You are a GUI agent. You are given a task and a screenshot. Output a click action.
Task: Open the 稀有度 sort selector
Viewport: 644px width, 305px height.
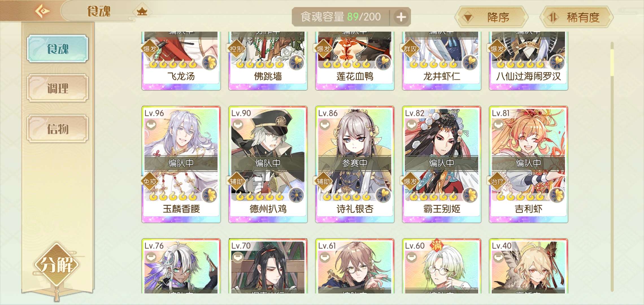pyautogui.click(x=577, y=17)
